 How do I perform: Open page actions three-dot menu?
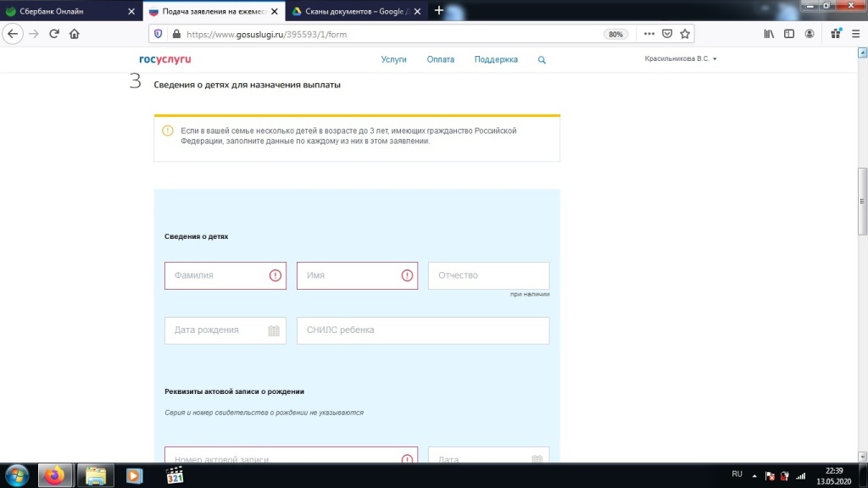[x=649, y=34]
